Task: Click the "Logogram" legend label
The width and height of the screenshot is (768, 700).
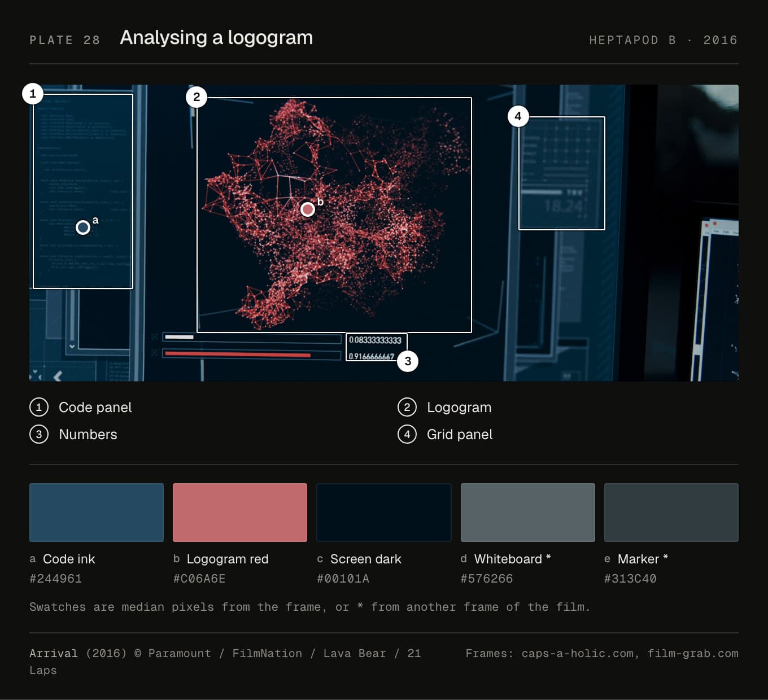Action: pyautogui.click(x=459, y=407)
